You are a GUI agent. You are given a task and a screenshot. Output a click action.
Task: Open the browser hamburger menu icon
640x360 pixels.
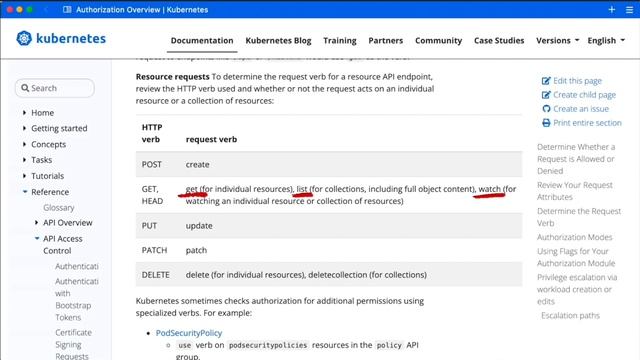pyautogui.click(x=629, y=9)
